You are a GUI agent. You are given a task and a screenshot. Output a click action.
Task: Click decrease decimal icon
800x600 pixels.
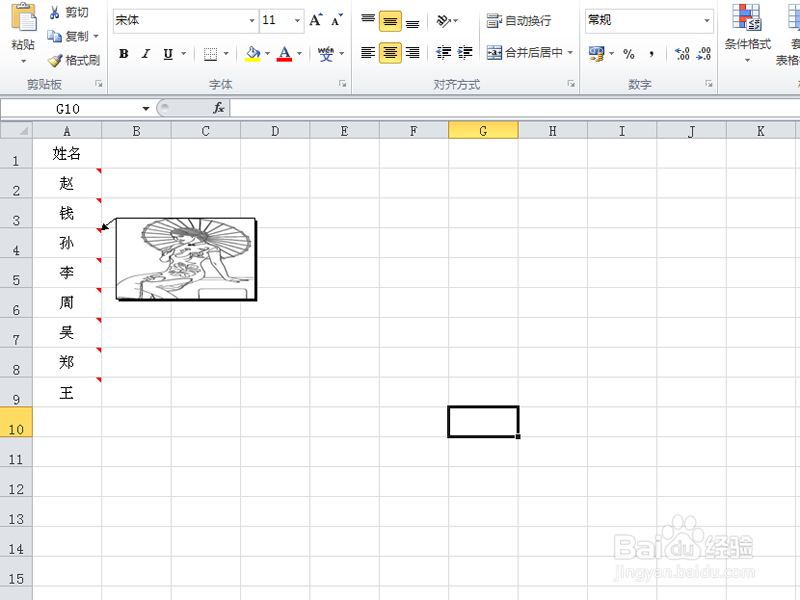(704, 54)
